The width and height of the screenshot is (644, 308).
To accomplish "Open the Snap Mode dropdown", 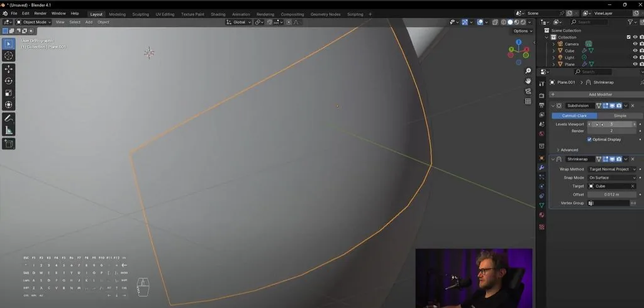I will tap(612, 178).
